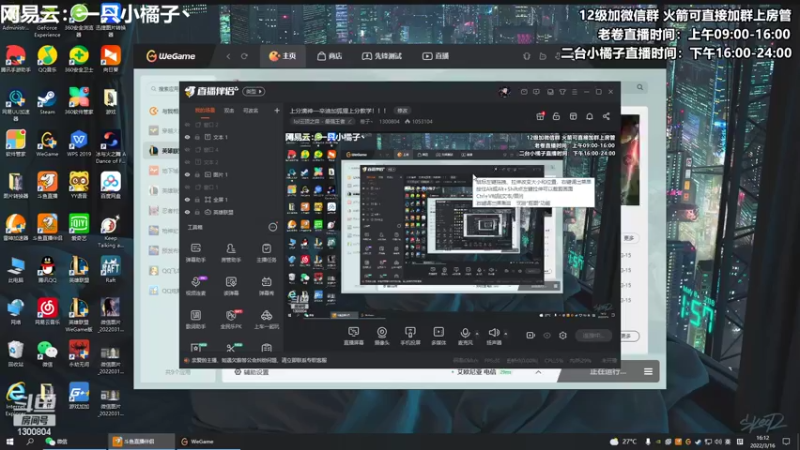Viewport: 800px width, 450px height.
Task: Switch to the second scene tab
Action: click(229, 110)
